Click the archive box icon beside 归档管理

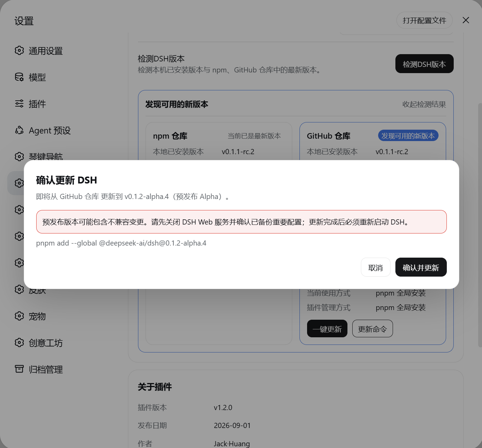coord(19,369)
